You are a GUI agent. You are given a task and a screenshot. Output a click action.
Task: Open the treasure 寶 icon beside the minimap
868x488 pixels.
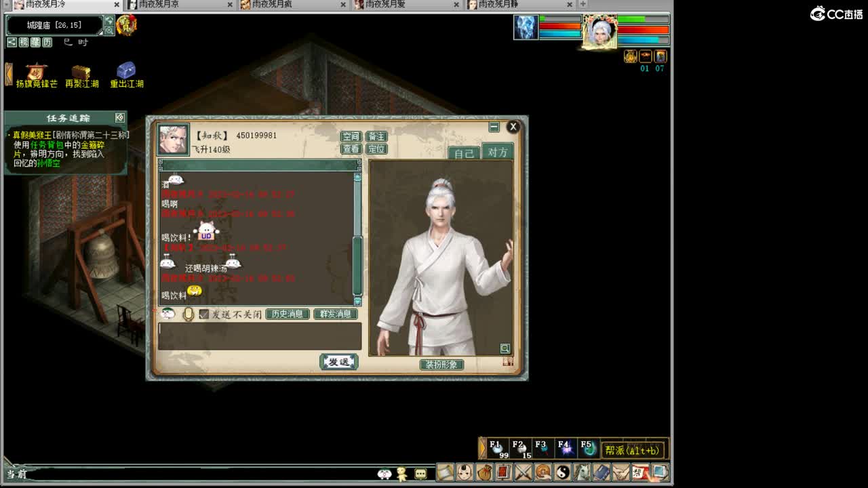click(x=126, y=25)
